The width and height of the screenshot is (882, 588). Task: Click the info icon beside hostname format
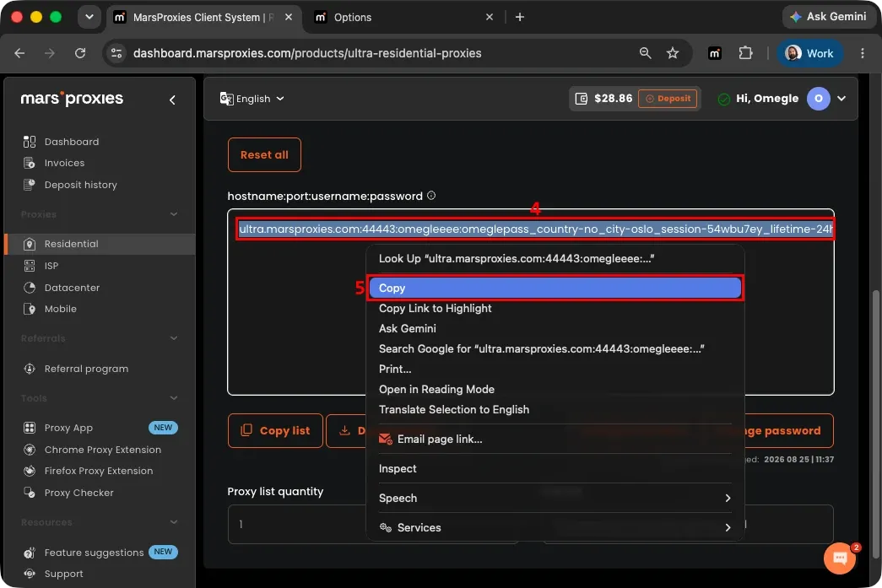coord(431,196)
